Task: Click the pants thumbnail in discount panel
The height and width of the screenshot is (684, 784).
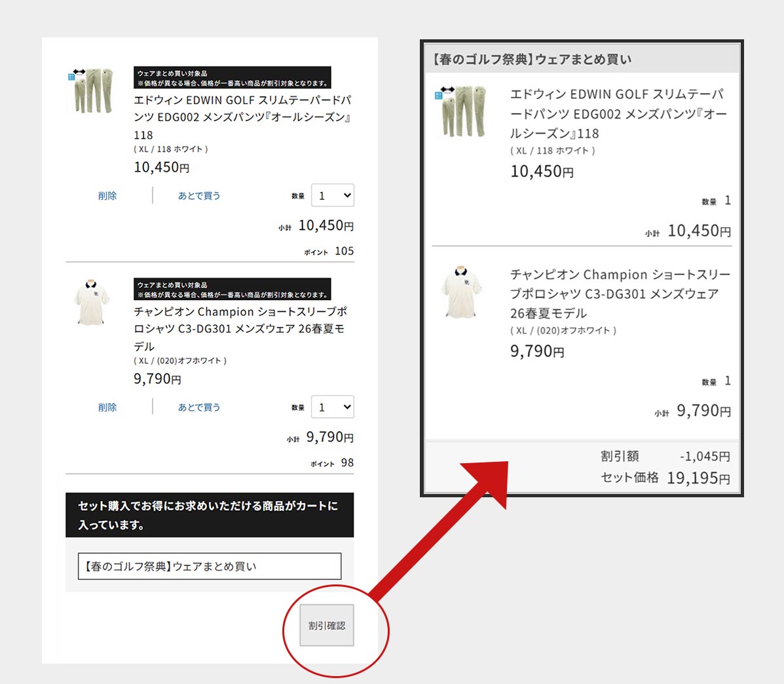Action: tap(462, 111)
